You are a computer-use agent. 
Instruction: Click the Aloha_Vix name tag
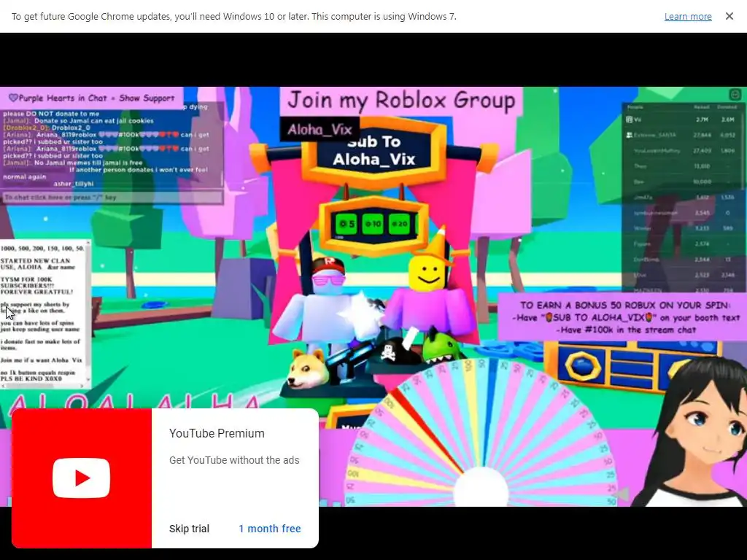point(320,130)
